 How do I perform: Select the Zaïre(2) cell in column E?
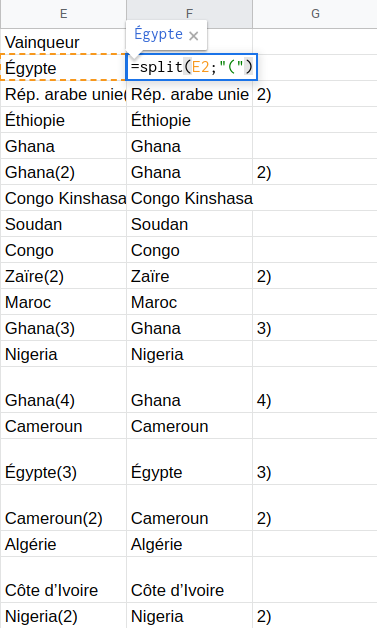(63, 276)
